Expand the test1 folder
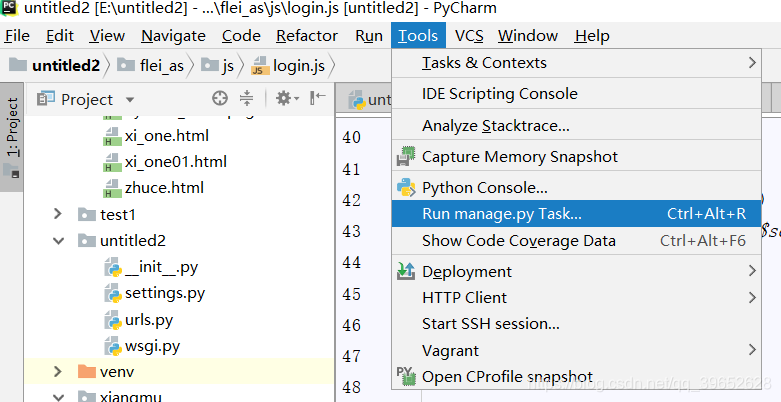781x402 pixels. [58, 214]
